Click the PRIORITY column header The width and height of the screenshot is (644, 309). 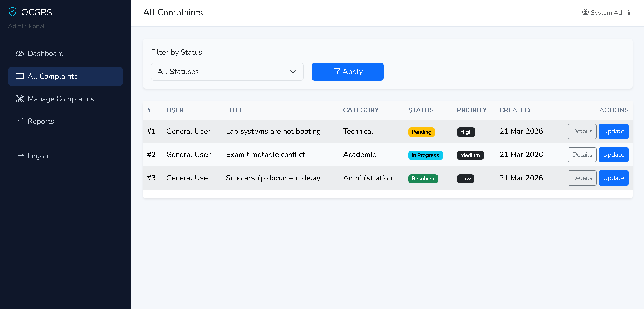(x=471, y=110)
